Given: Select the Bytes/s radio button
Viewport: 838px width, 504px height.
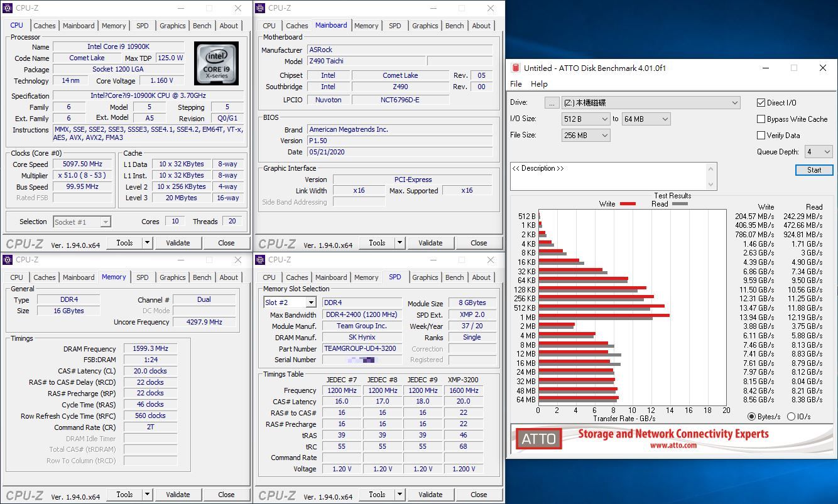Looking at the screenshot, I should tap(752, 417).
